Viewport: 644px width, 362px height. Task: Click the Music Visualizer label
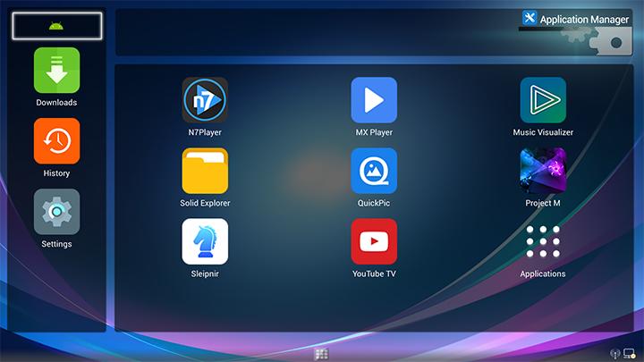pos(543,132)
